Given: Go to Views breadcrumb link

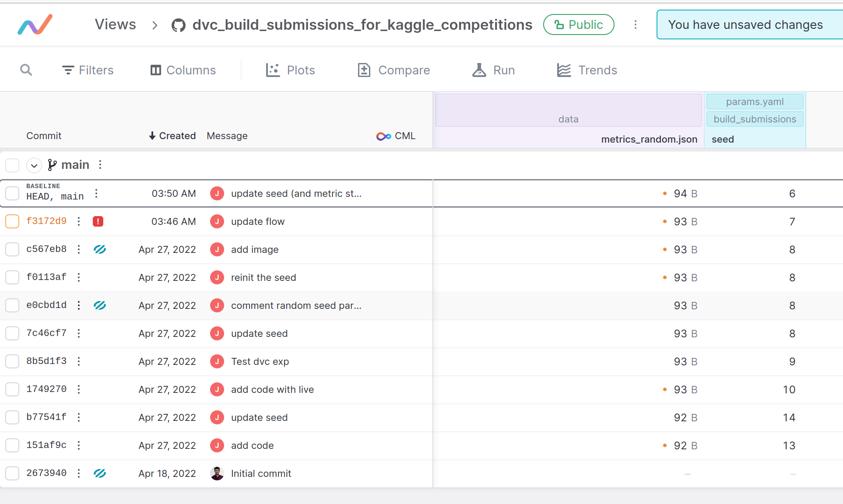Looking at the screenshot, I should [x=116, y=24].
